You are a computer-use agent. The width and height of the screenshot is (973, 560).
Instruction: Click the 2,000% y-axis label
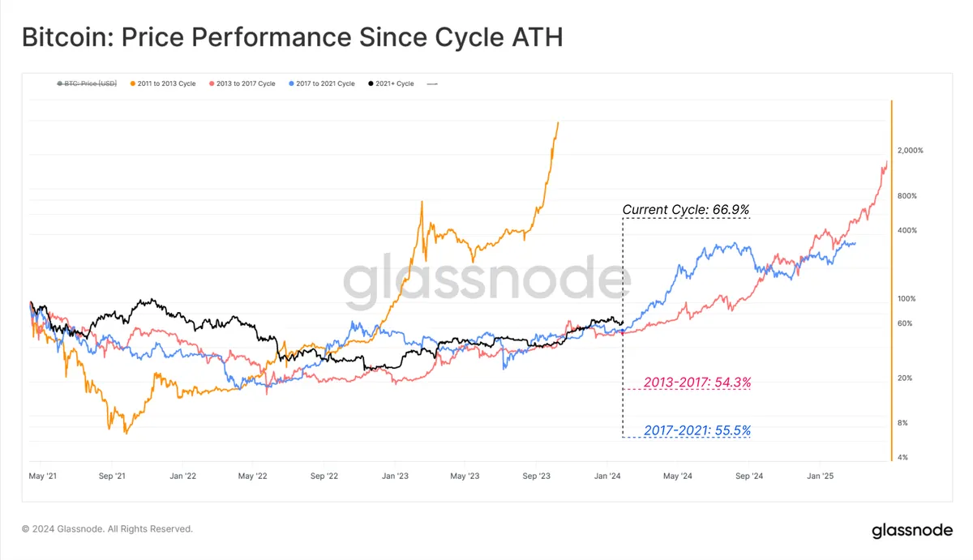pos(910,151)
